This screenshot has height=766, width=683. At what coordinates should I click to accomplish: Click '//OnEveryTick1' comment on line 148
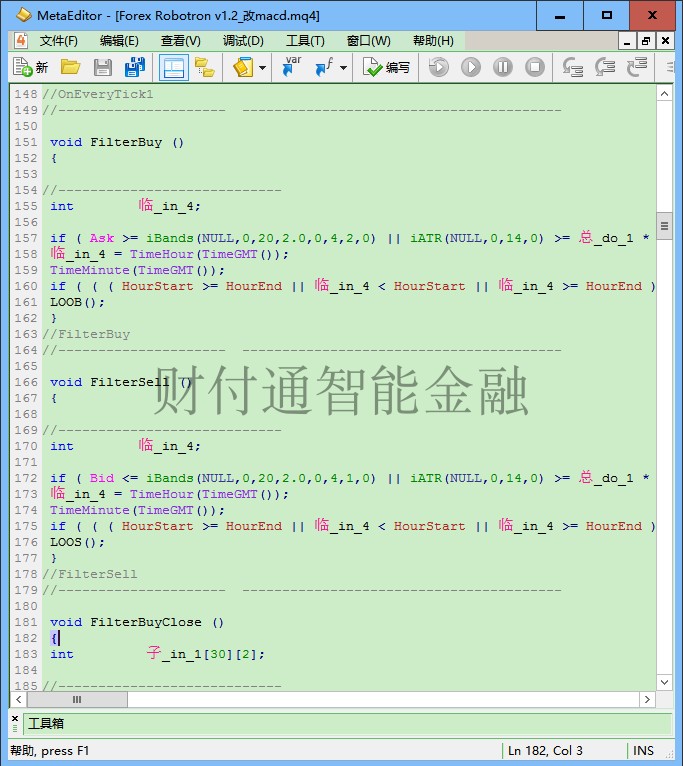point(98,94)
